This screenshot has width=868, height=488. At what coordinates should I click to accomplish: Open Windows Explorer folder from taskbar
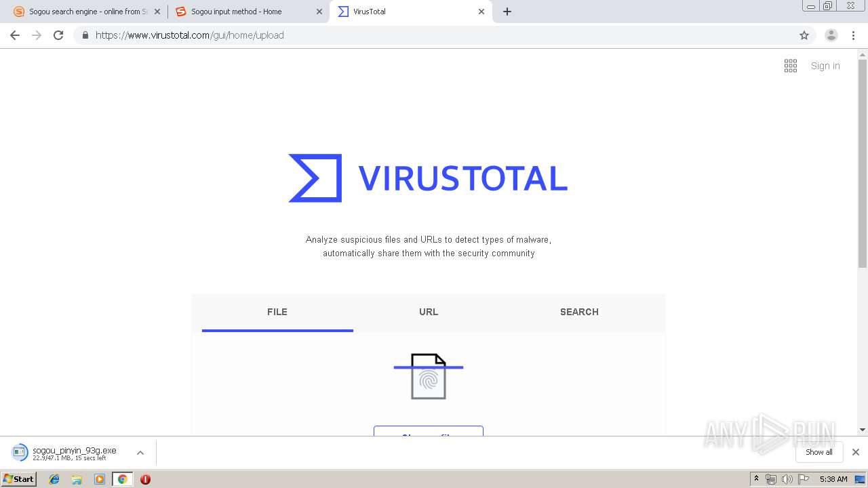(77, 479)
